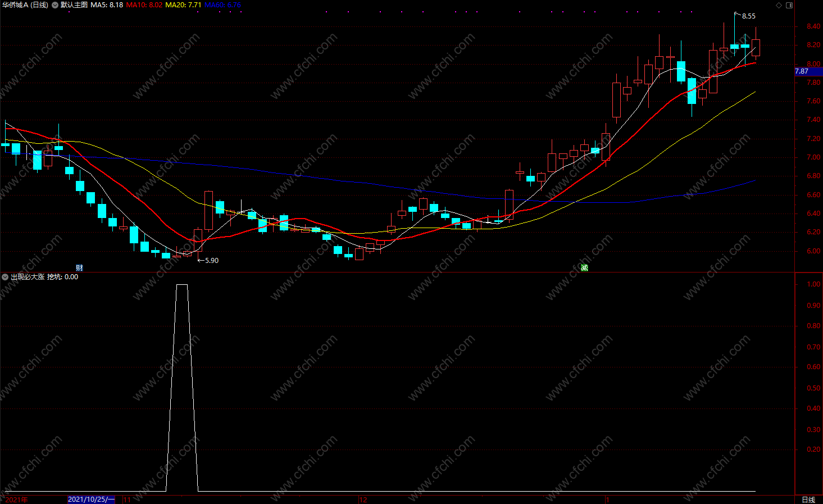Viewport: 823px width, 504px height.
Task: Click the 8.55 high price annotation
Action: [x=749, y=16]
